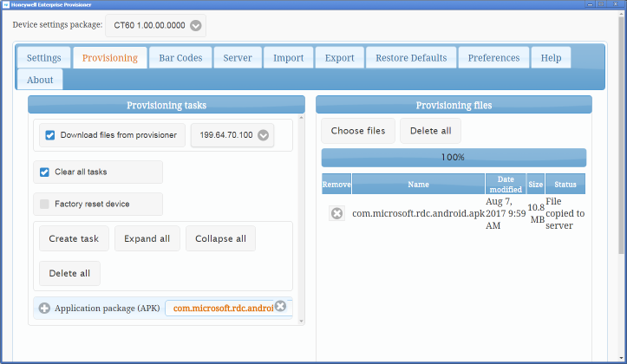Click the Date modified column header
The height and width of the screenshot is (364, 627).
pos(506,185)
